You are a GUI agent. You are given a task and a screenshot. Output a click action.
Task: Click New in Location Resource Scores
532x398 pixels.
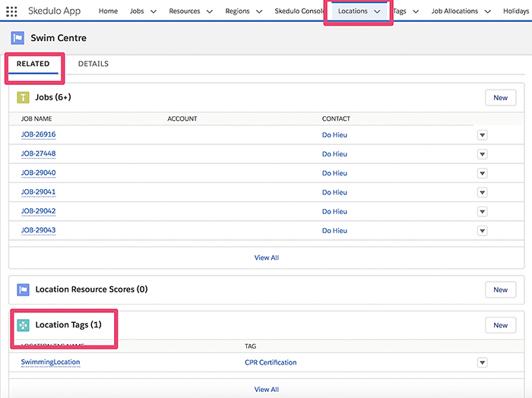pyautogui.click(x=500, y=290)
